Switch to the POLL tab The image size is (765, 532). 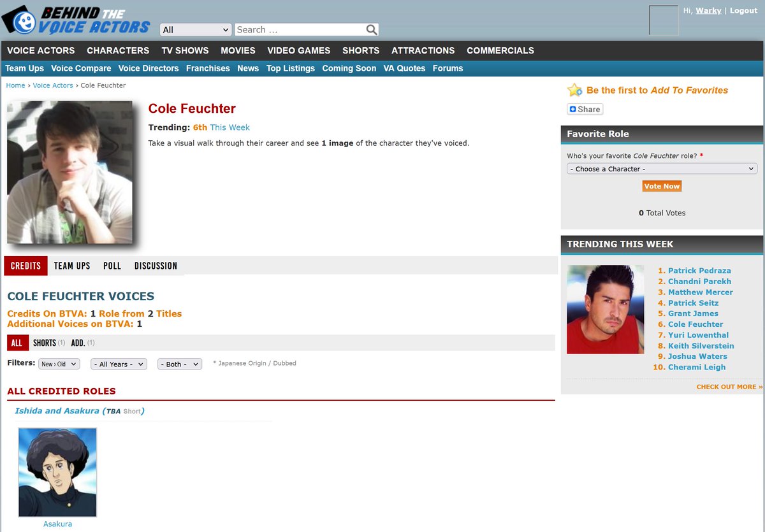(x=112, y=266)
